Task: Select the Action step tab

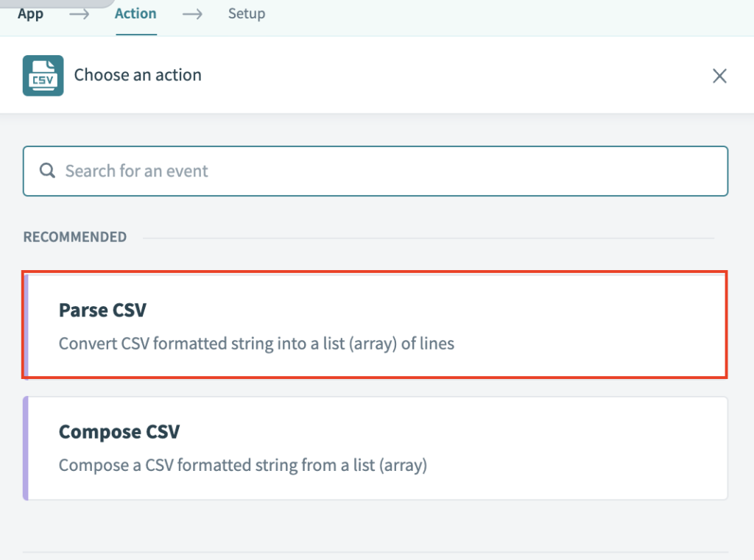Action: point(135,13)
